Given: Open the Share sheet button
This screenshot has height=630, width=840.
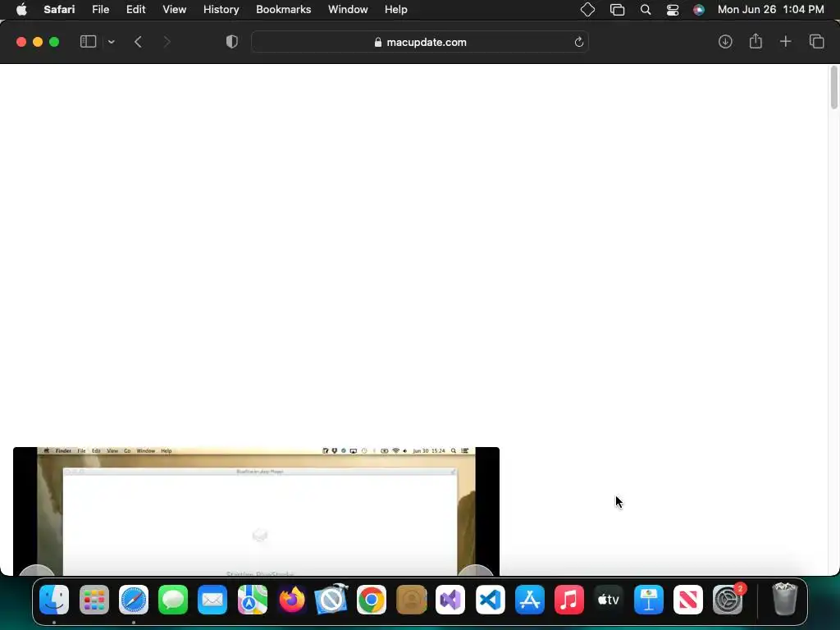Looking at the screenshot, I should (756, 41).
